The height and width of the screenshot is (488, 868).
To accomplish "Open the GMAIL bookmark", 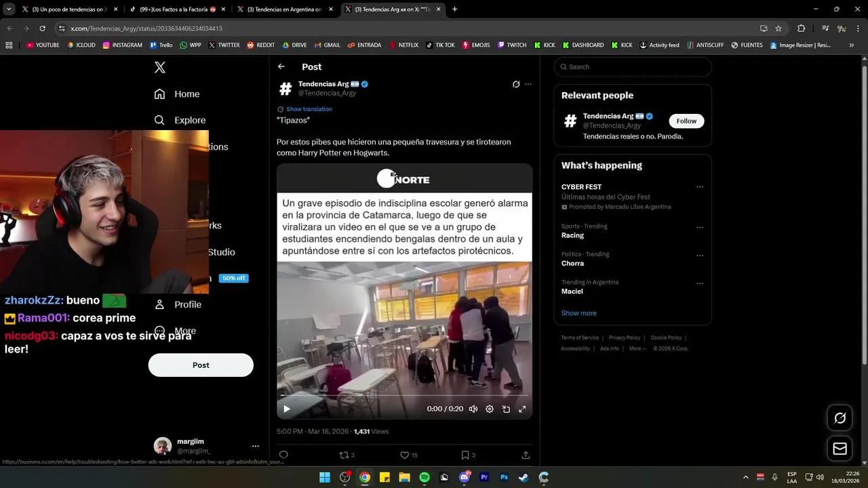I will point(328,45).
